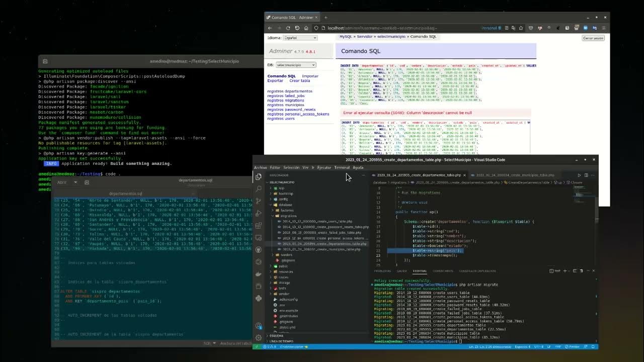Open Archivo menu in VS Code
Screen dimensions: 644x362
point(261,167)
